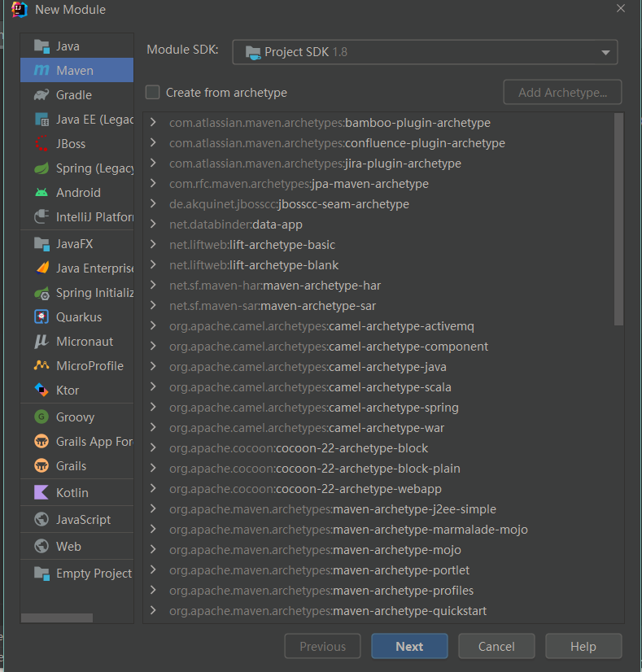Click the Java module type folder icon
The height and width of the screenshot is (672, 642).
(41, 46)
